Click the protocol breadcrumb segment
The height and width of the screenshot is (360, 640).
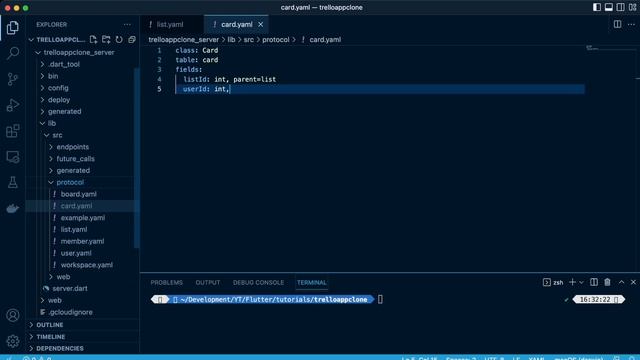[276, 40]
